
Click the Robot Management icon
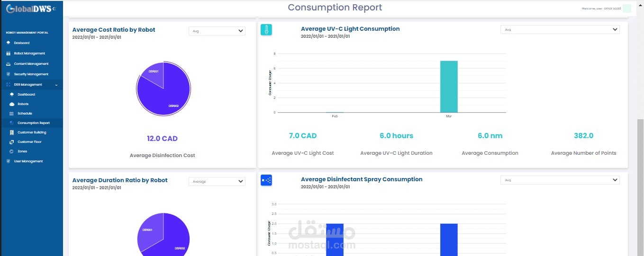point(8,53)
